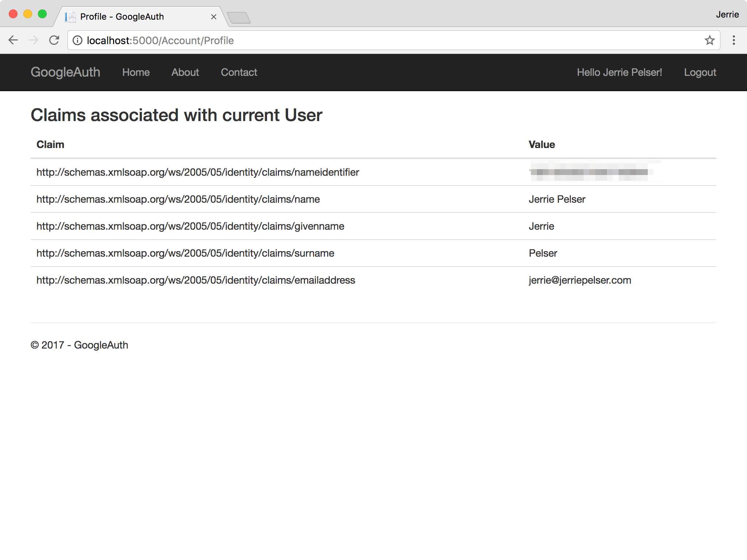This screenshot has width=747, height=560.
Task: Click the value Jerrie Pelser in table
Action: pyautogui.click(x=557, y=199)
